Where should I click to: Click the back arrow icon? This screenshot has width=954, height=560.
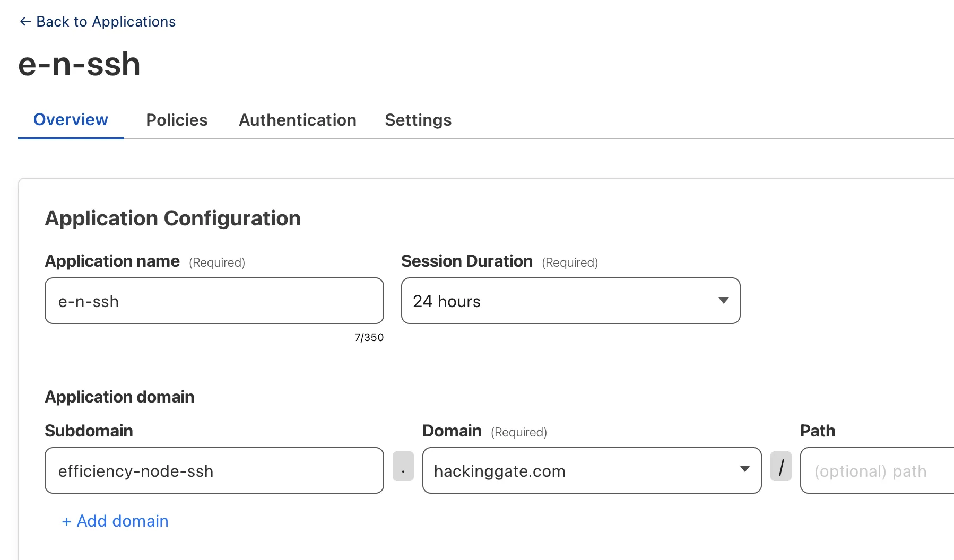point(24,21)
